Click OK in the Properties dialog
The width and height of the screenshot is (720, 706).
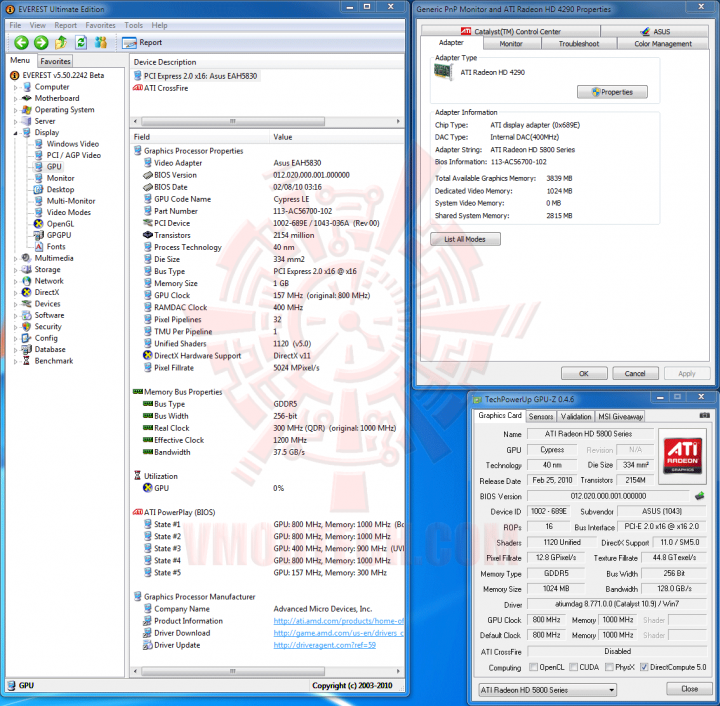point(584,373)
